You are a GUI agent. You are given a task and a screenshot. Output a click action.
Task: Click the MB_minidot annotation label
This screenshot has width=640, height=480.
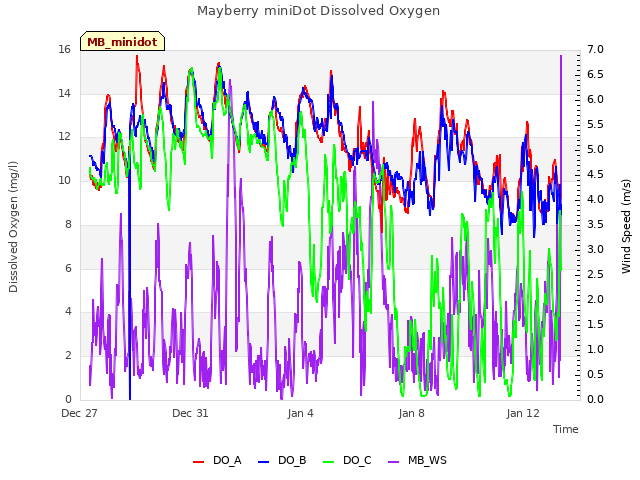122,41
